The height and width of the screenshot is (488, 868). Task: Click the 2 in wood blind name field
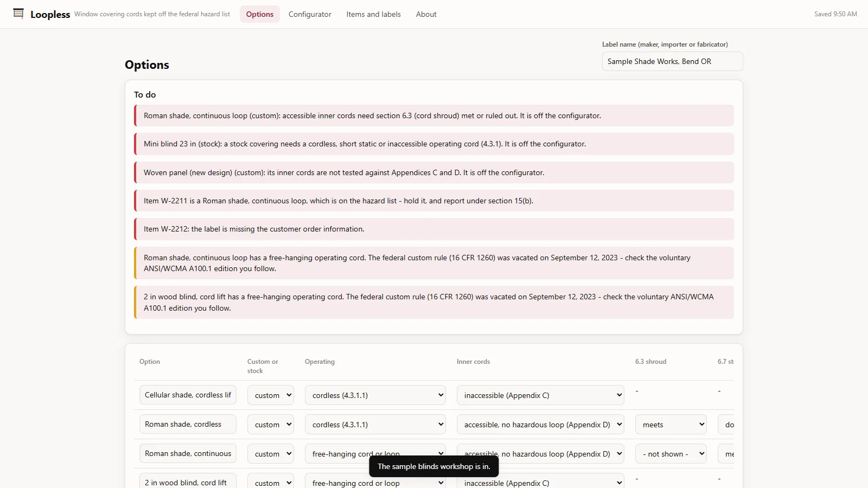(x=188, y=481)
